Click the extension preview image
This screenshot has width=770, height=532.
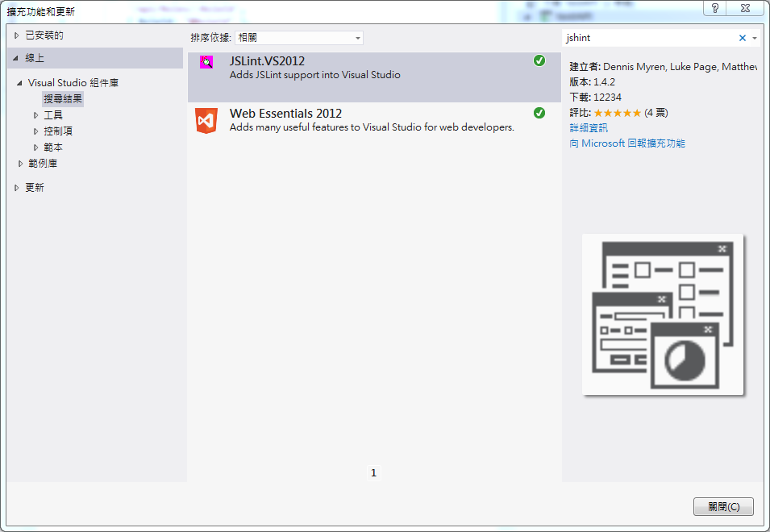pos(663,314)
